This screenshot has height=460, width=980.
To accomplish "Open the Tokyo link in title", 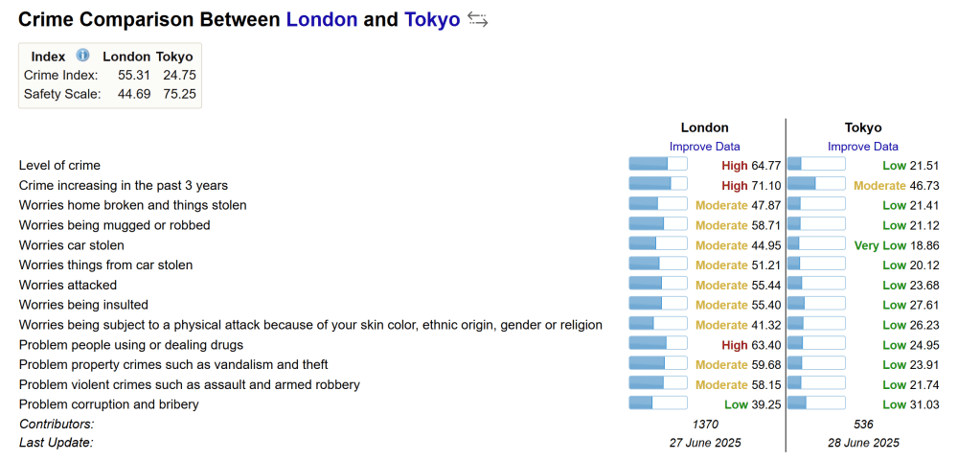I will pyautogui.click(x=432, y=19).
